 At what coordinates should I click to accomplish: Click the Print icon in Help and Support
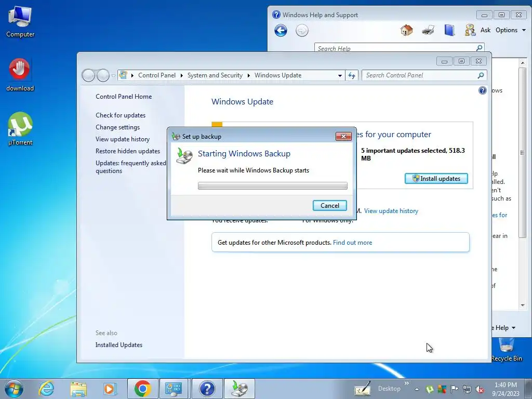(428, 30)
